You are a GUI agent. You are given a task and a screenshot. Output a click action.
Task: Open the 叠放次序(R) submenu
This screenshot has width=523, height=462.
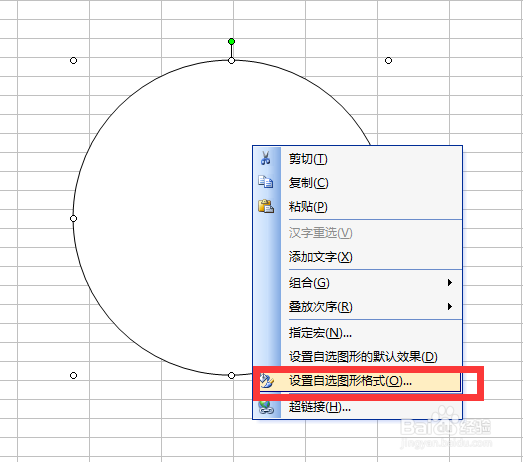pos(358,307)
